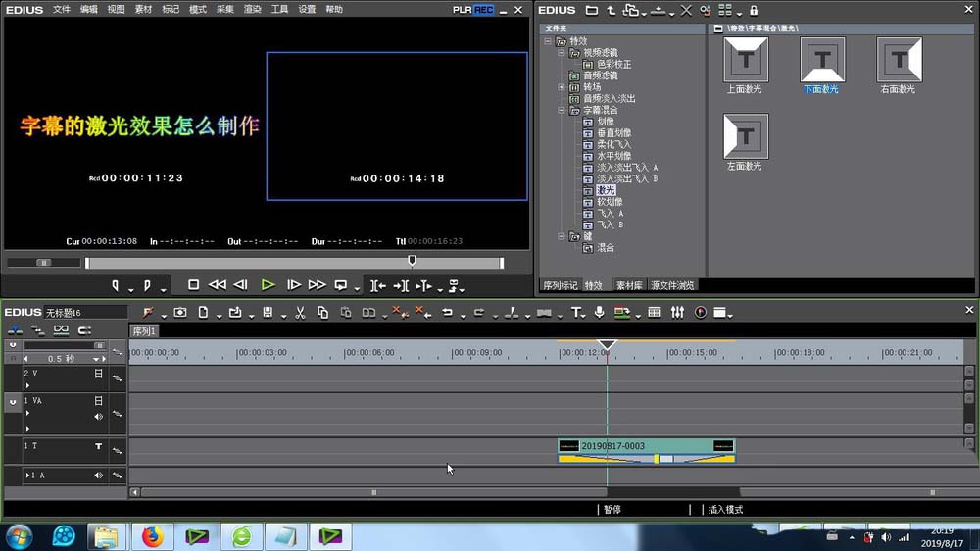Image resolution: width=980 pixels, height=551 pixels.
Task: Expand the 转场 tree folder
Action: pyautogui.click(x=562, y=87)
